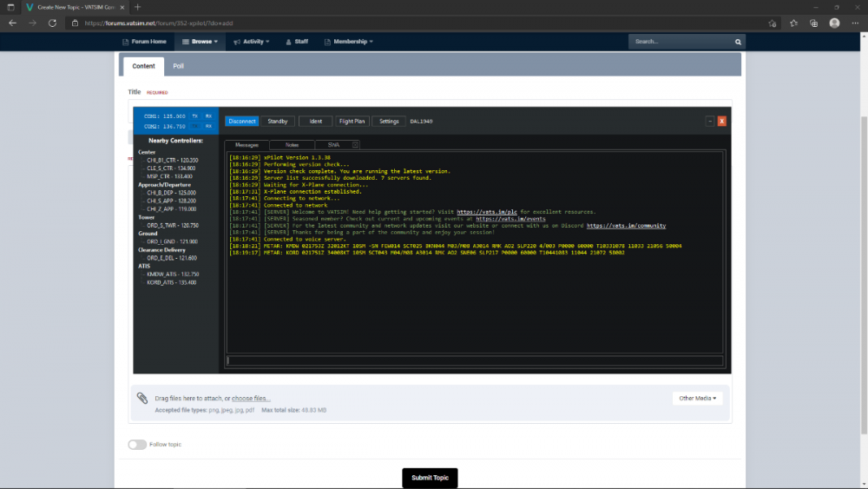Image resolution: width=868 pixels, height=489 pixels.
Task: Select CHI_B_DEP - 125.000 controller
Action: pyautogui.click(x=171, y=193)
